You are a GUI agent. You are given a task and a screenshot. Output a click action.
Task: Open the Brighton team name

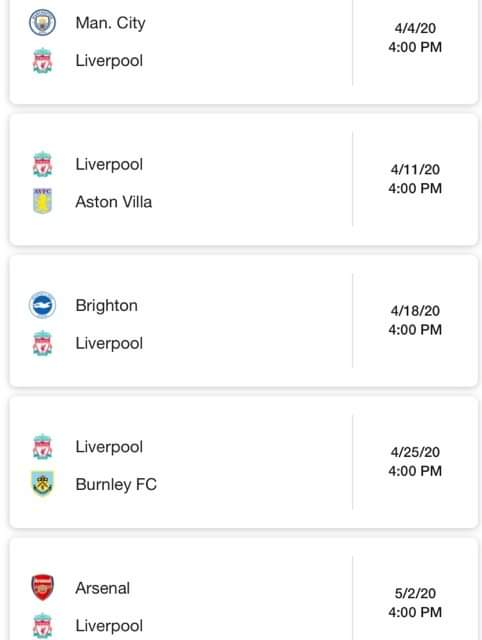107,306
